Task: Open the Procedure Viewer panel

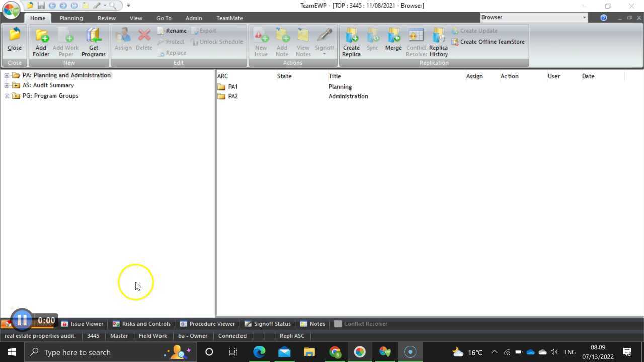Action: coord(207,323)
